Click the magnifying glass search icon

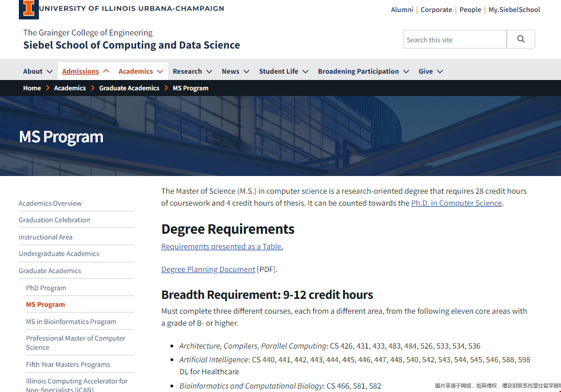coord(520,39)
